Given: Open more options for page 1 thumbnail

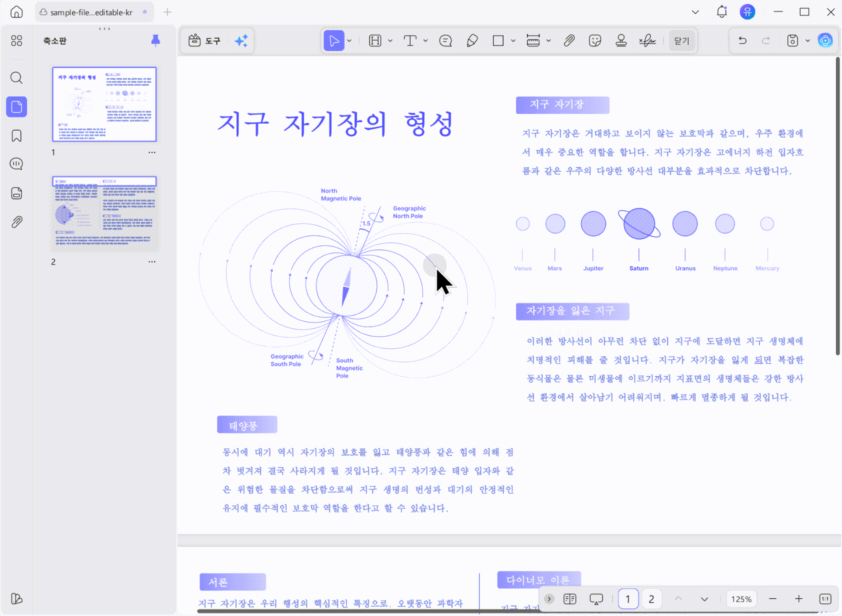Looking at the screenshot, I should pyautogui.click(x=152, y=152).
